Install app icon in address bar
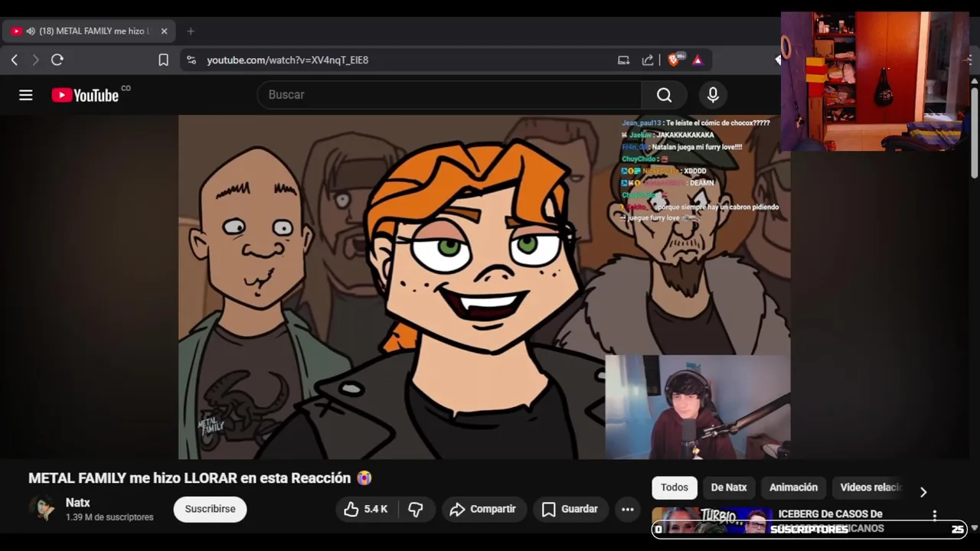This screenshot has width=980, height=551. 624,60
